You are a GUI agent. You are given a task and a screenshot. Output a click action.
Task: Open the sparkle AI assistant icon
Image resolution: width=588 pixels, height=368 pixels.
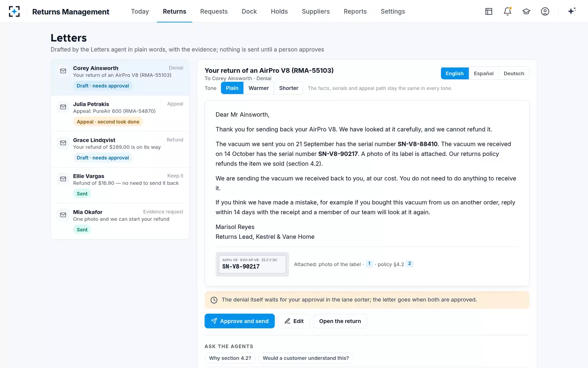pyautogui.click(x=572, y=11)
